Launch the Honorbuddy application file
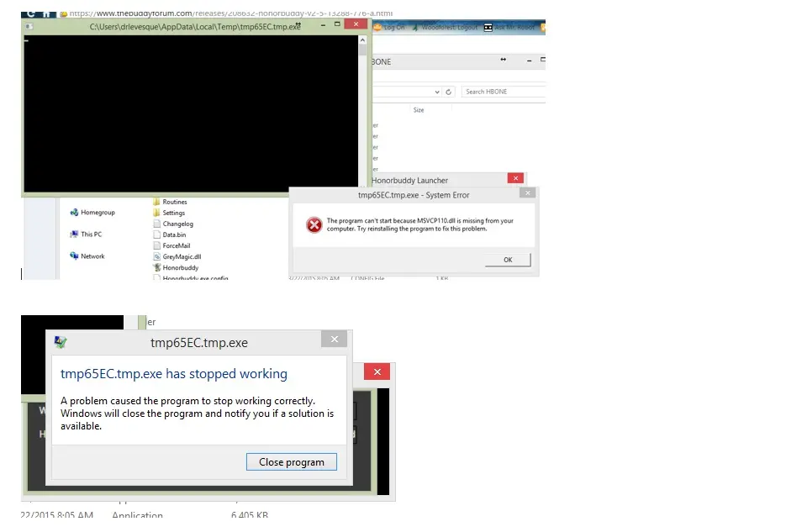 click(180, 267)
